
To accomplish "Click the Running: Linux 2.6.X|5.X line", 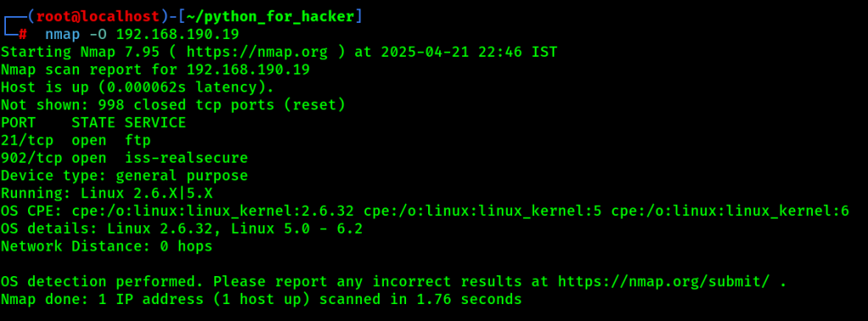I will (107, 194).
